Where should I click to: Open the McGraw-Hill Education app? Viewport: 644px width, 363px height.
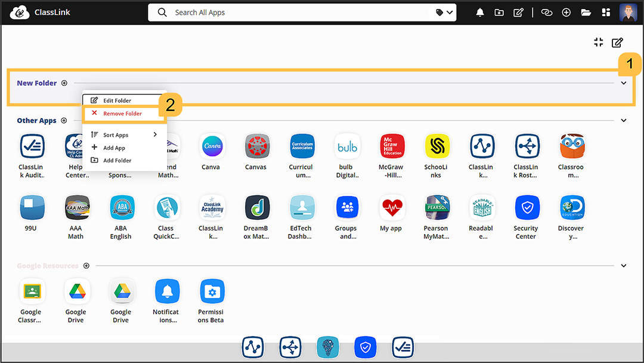(x=392, y=146)
